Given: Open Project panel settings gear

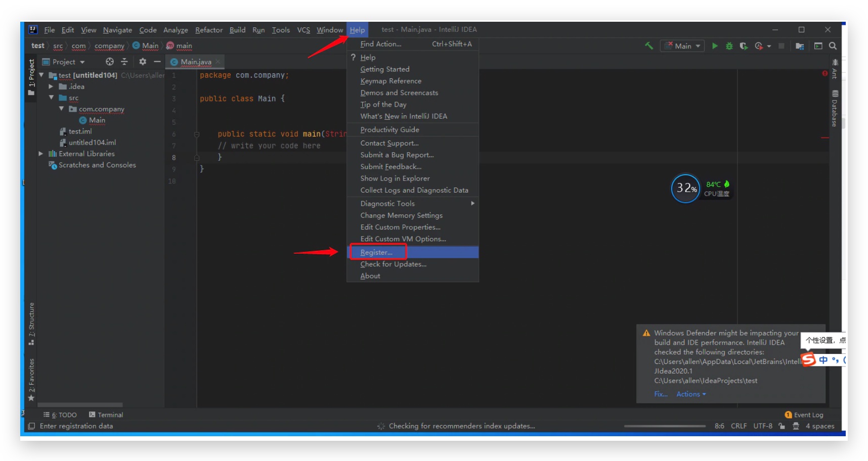Looking at the screenshot, I should [143, 62].
